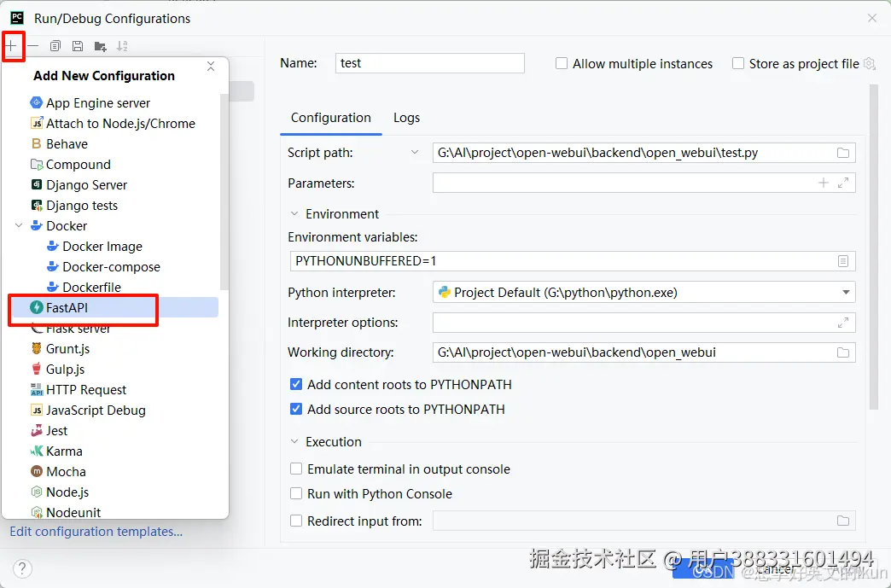Enable Allow multiple instances checkbox

pos(562,63)
